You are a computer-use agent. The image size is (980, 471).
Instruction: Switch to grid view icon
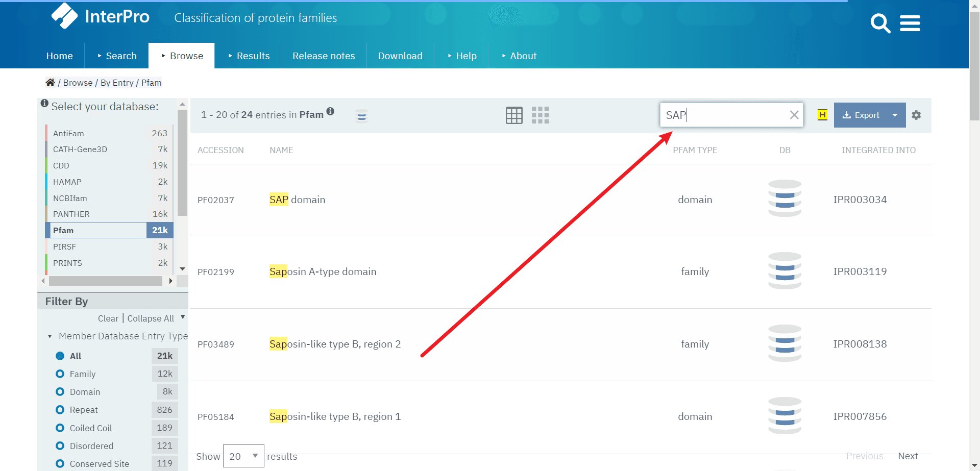(540, 115)
